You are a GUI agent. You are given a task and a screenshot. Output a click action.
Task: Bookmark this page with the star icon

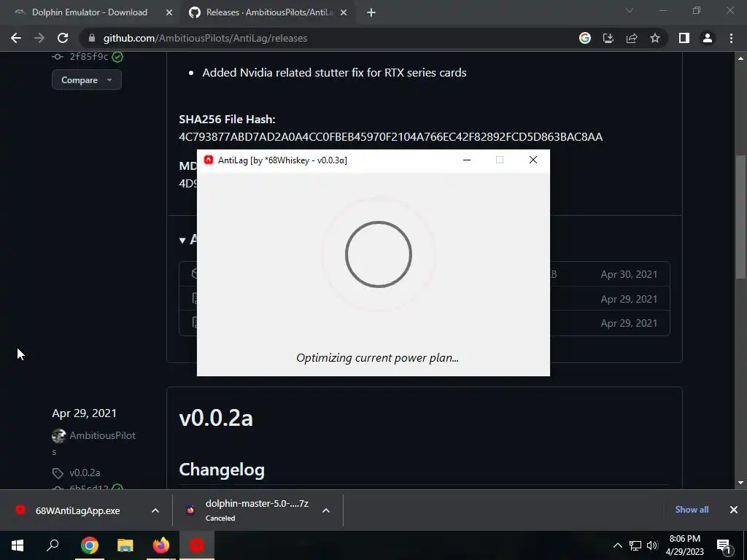pos(655,38)
